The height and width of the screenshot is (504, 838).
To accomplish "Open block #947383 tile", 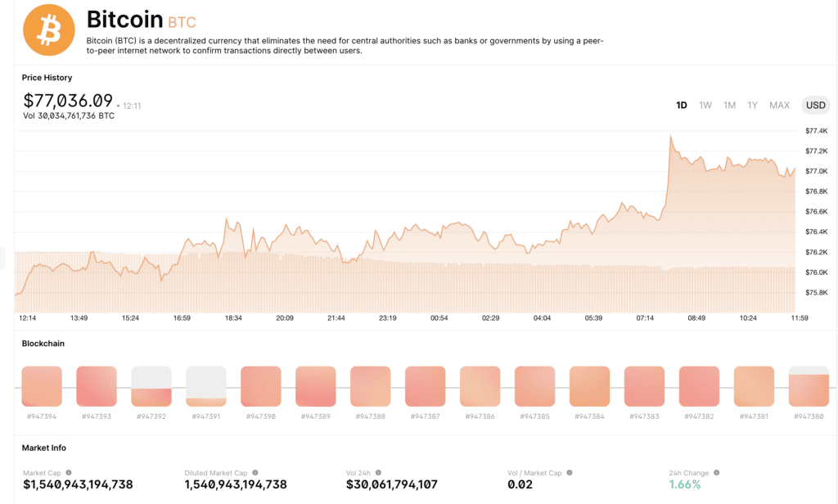I will pos(645,386).
